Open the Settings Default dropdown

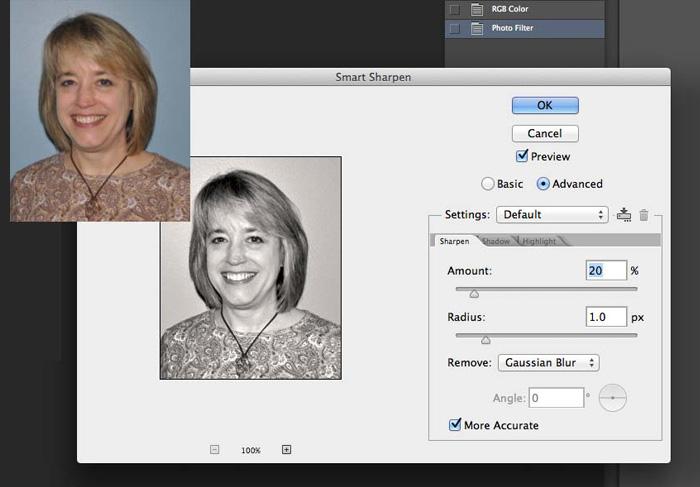coord(551,214)
